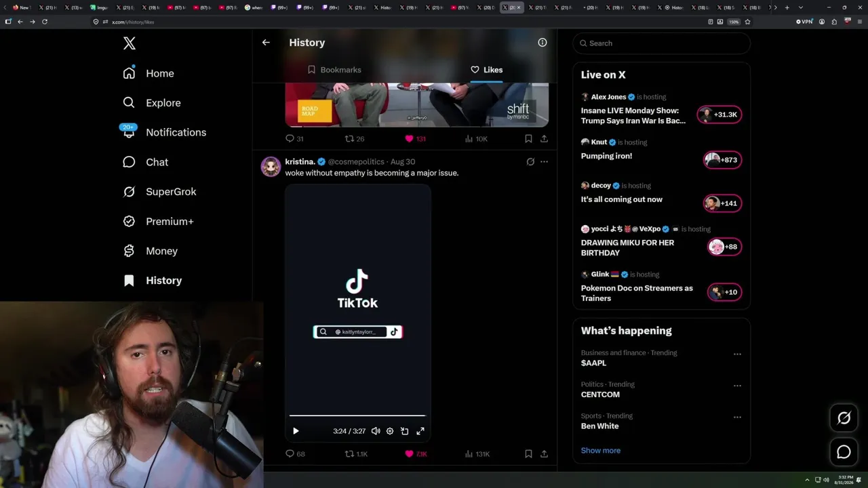The image size is (868, 488).
Task: Play the TikTok video
Action: [296, 431]
